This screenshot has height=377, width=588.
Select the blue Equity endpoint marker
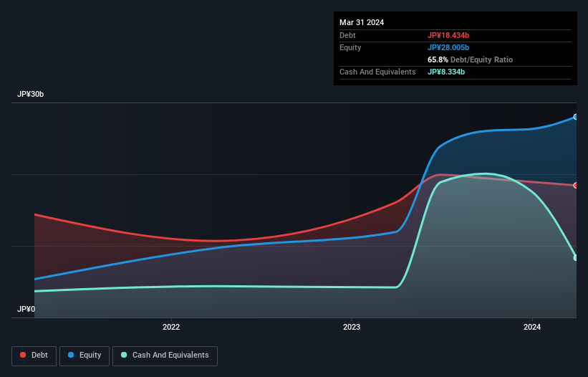(x=576, y=117)
